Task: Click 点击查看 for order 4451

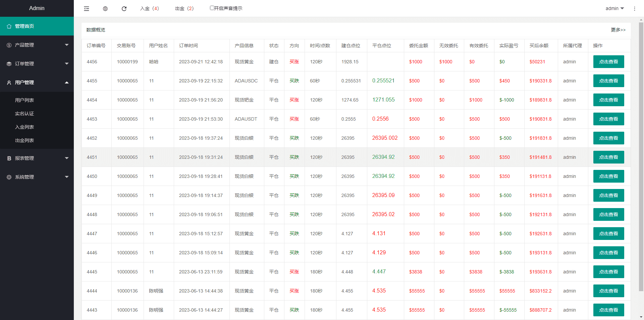Action: tap(608, 157)
